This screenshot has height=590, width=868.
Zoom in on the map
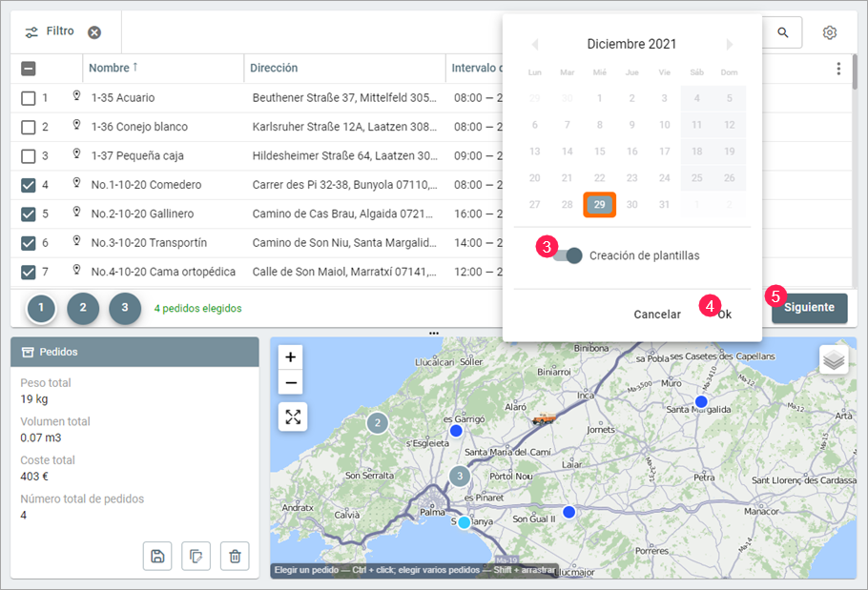pyautogui.click(x=292, y=357)
